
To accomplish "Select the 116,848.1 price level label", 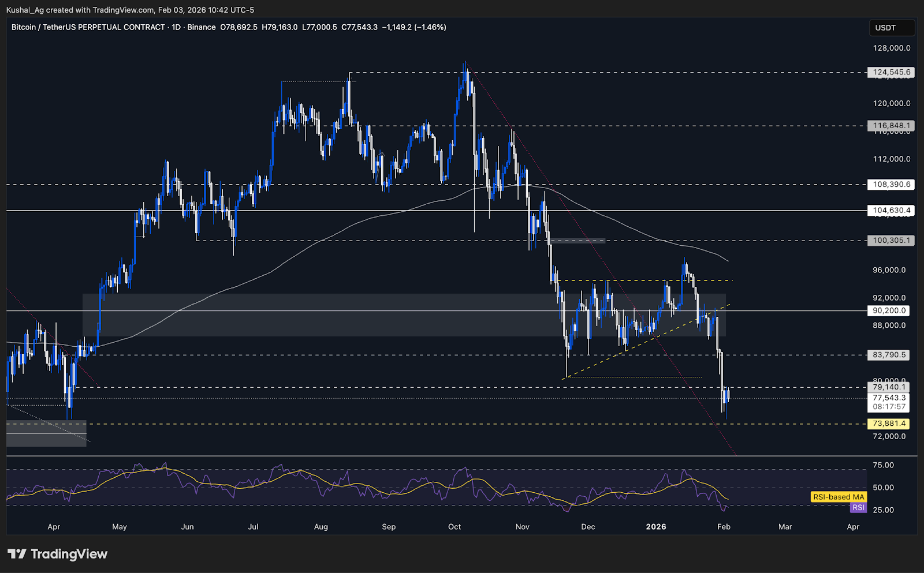I will coord(891,126).
